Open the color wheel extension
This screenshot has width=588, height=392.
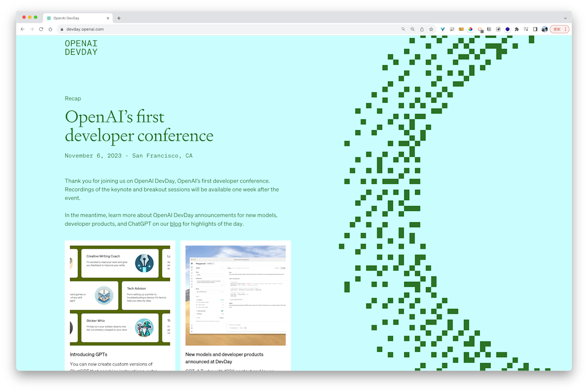pyautogui.click(x=470, y=29)
